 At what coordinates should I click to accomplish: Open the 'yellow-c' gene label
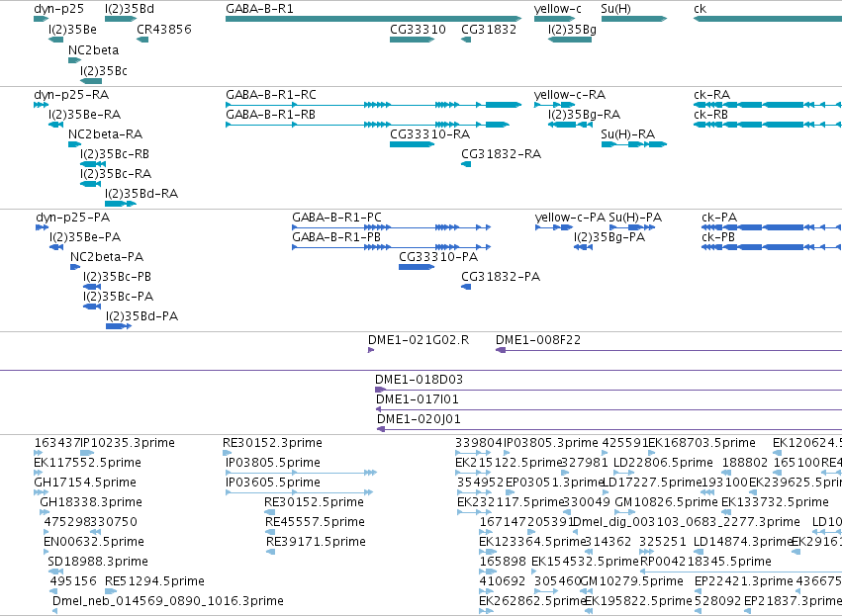point(557,9)
